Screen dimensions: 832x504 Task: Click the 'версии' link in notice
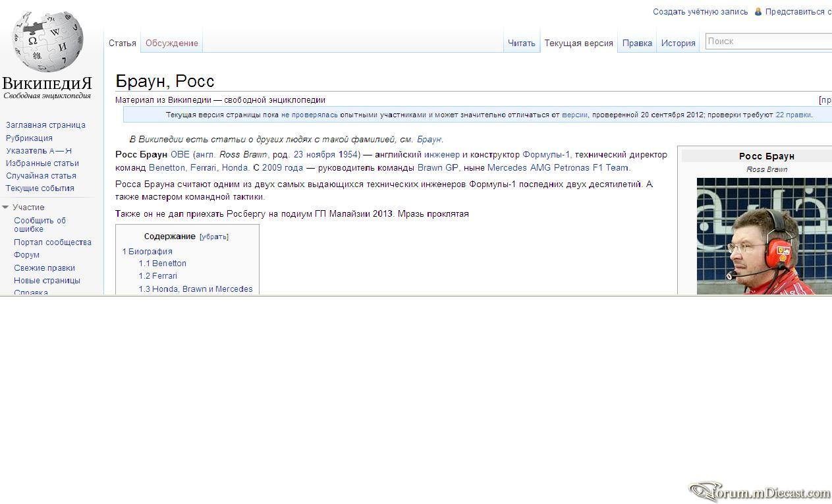[574, 115]
